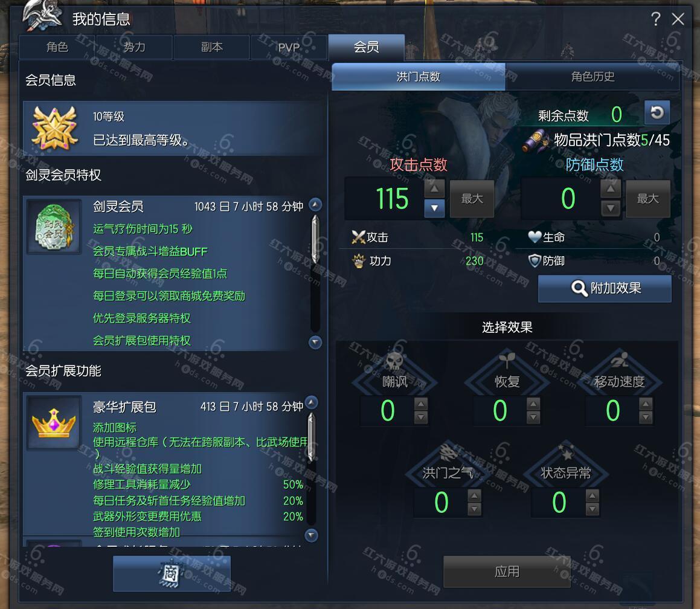Viewport: 700px width, 609px height.
Task: Click the skull icon above 嘲讽
Action: (x=394, y=361)
